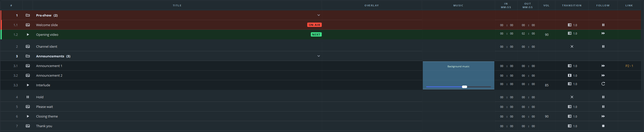Open the Interlude transition selector

point(572,84)
